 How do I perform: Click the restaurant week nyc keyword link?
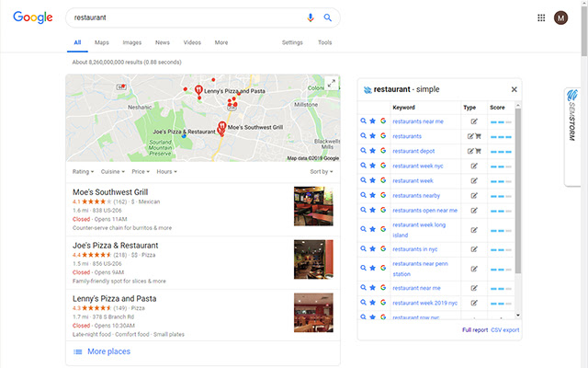click(x=418, y=166)
